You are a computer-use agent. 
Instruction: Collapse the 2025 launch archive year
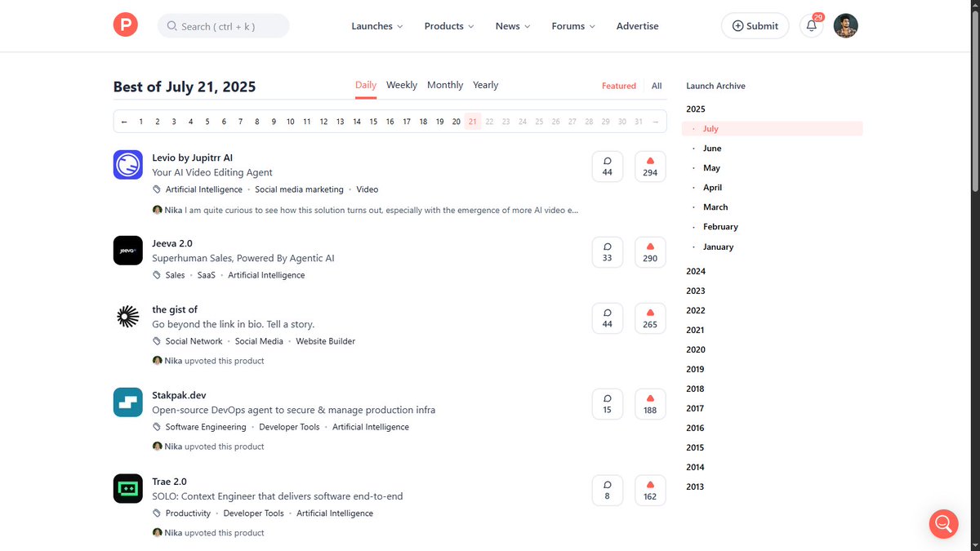click(696, 109)
